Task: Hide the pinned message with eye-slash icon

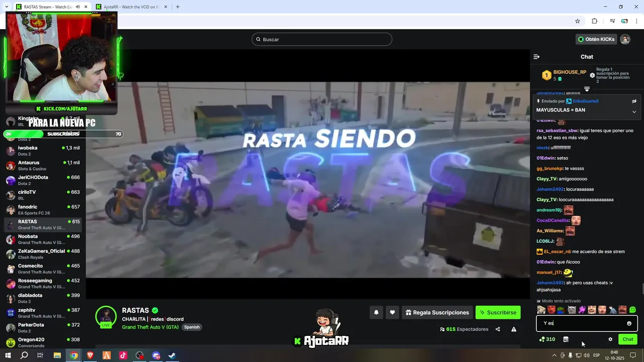Action: 634,101
